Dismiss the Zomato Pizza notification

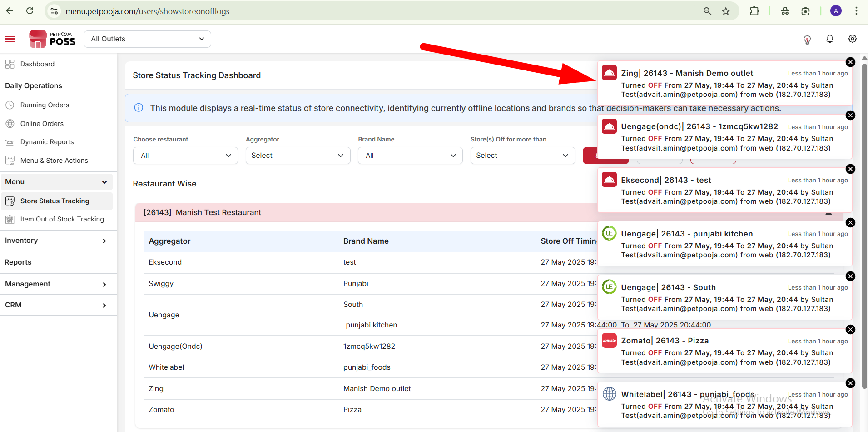[x=850, y=330]
